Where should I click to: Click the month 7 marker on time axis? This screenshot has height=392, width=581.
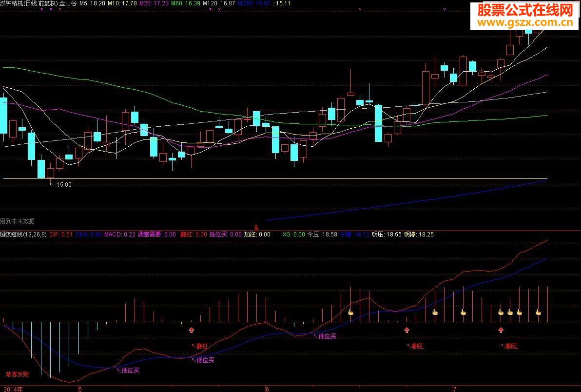coord(455,389)
